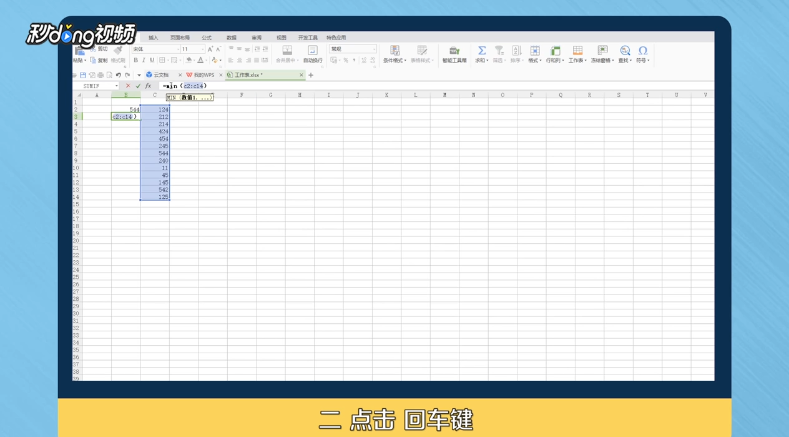Open the Conditional Formatting dropdown arrow

(x=405, y=60)
